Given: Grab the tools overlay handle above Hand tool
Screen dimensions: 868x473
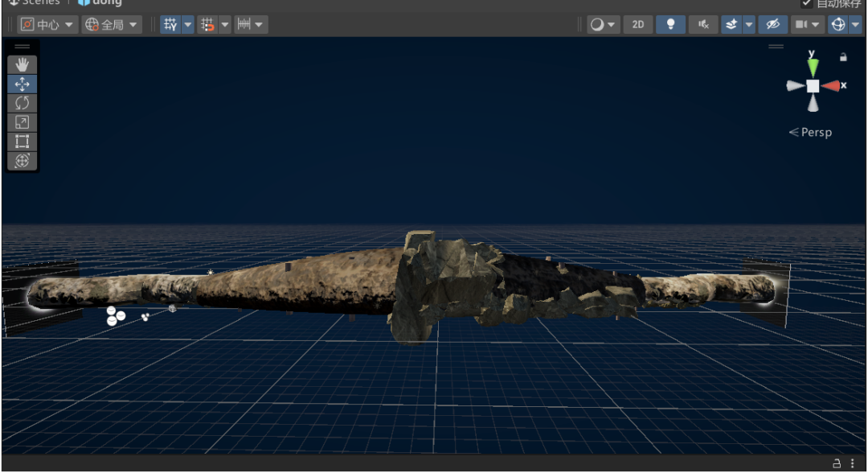Looking at the screenshot, I should tap(23, 47).
